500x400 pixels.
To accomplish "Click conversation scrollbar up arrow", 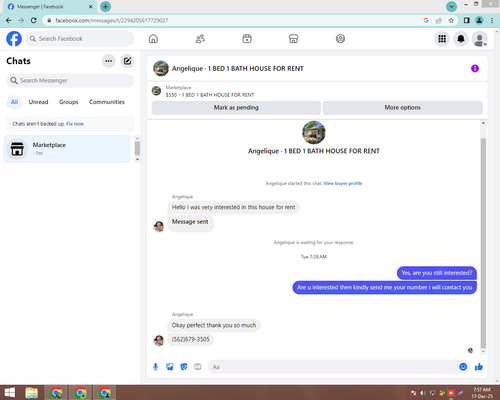I will 483,123.
